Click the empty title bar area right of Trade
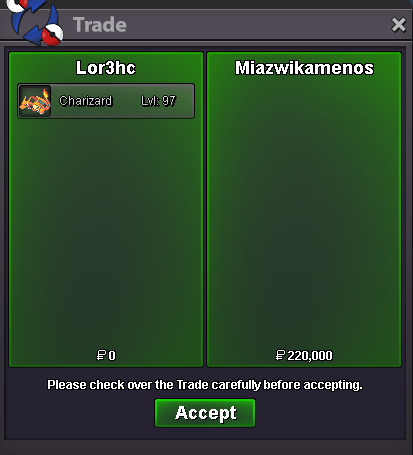 (x=258, y=25)
